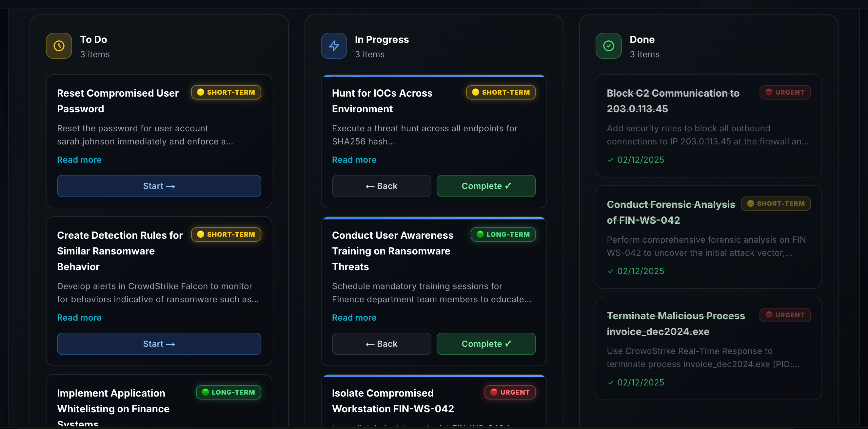Toggle completion check on Conduct Forensic Analysis card
Image resolution: width=868 pixels, height=429 pixels.
610,271
